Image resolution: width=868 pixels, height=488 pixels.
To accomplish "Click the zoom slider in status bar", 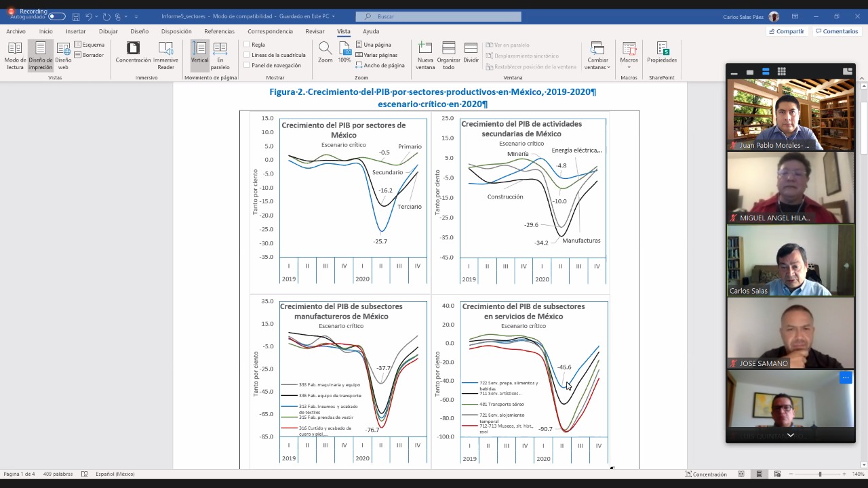I will [820, 474].
